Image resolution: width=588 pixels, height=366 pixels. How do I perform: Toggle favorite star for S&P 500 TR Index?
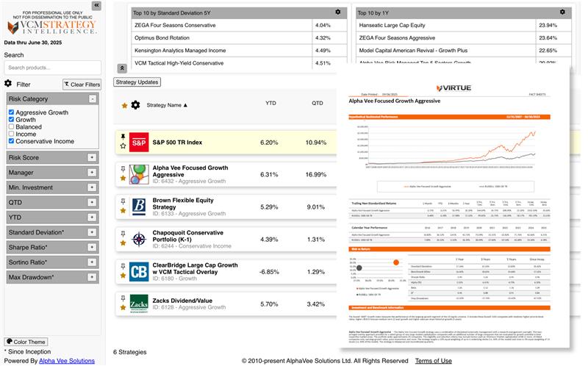click(123, 146)
